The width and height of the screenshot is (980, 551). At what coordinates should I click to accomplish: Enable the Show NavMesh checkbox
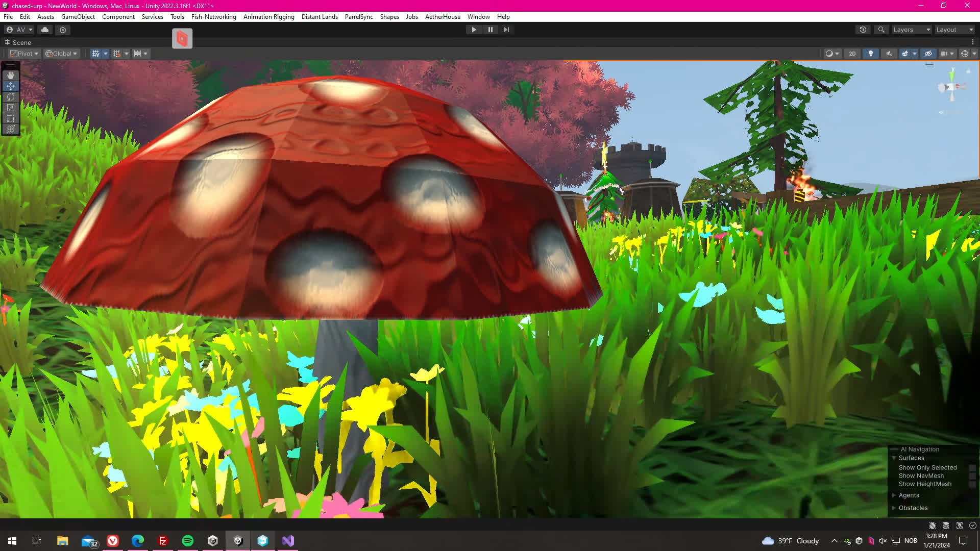pos(972,476)
